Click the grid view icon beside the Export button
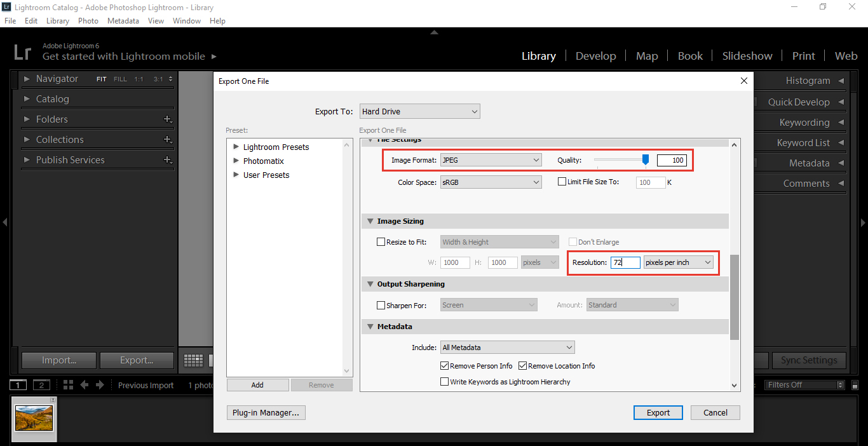This screenshot has height=446, width=868. coord(193,360)
